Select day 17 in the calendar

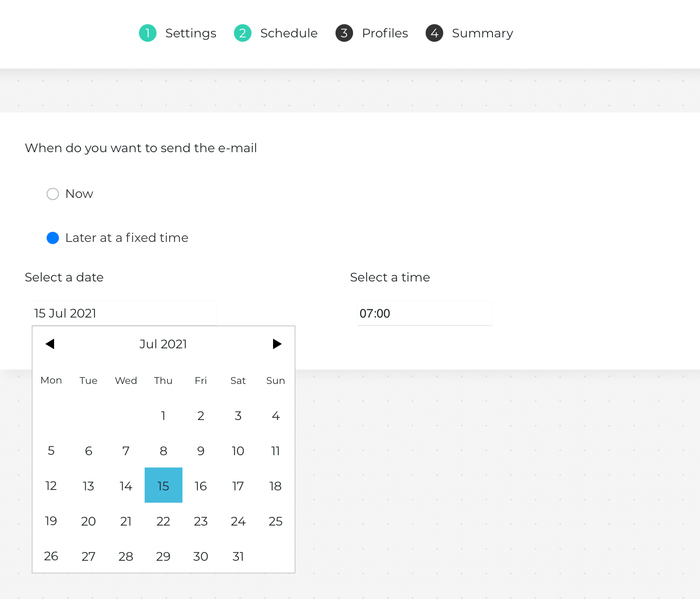point(238,486)
